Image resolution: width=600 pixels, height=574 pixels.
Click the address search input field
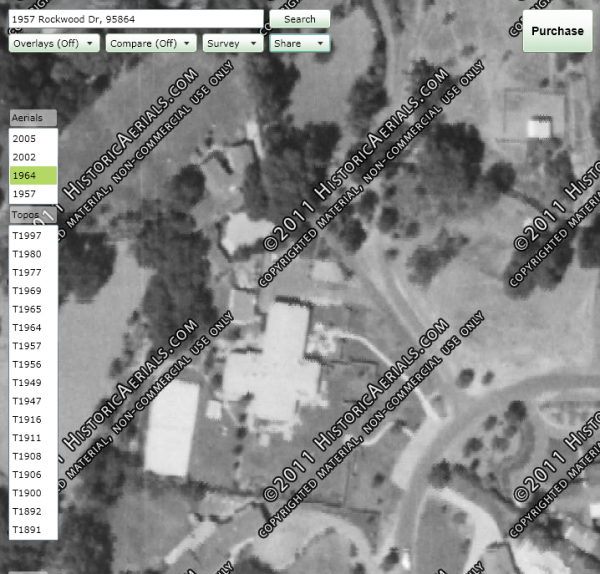pos(135,19)
